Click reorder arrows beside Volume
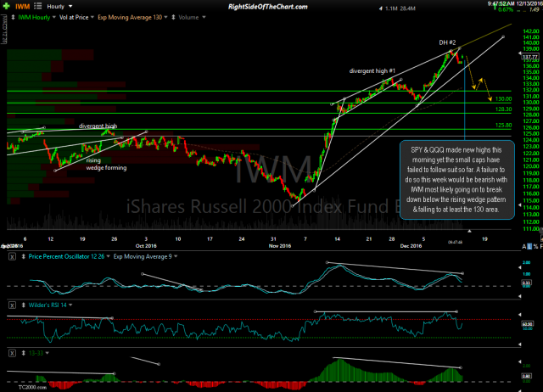Image resolution: width=543 pixels, height=392 pixels. [x=173, y=17]
